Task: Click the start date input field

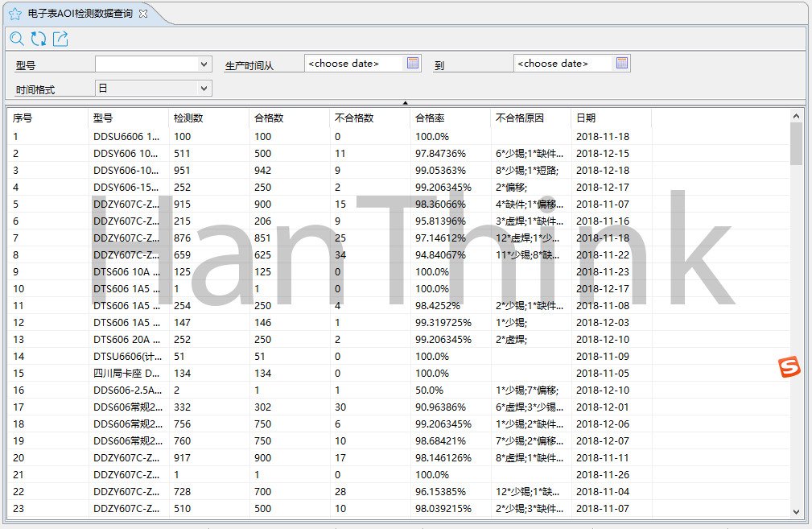Action: coord(352,63)
